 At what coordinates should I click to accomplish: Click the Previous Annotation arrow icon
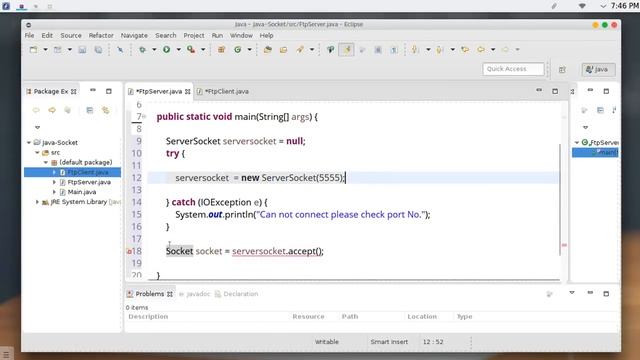click(440, 49)
